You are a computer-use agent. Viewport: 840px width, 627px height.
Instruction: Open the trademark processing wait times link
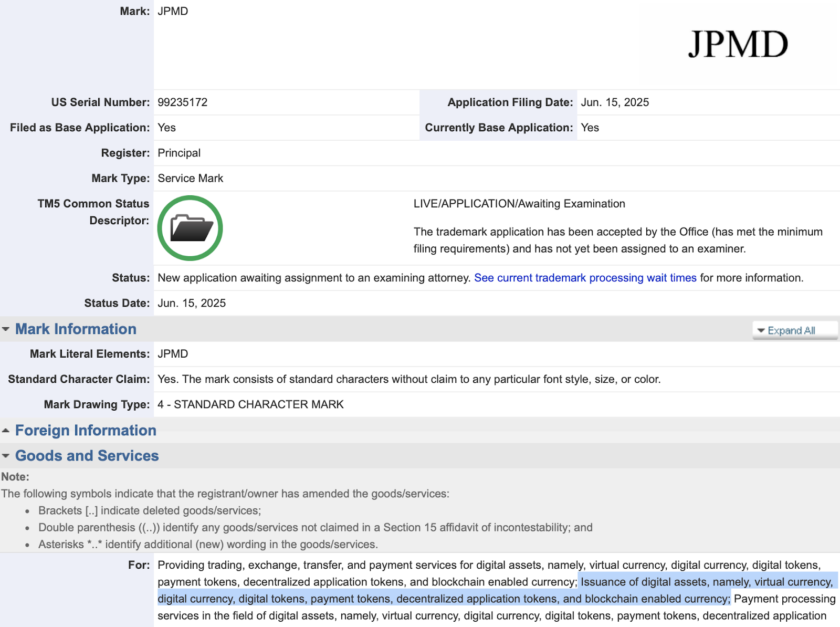[585, 278]
